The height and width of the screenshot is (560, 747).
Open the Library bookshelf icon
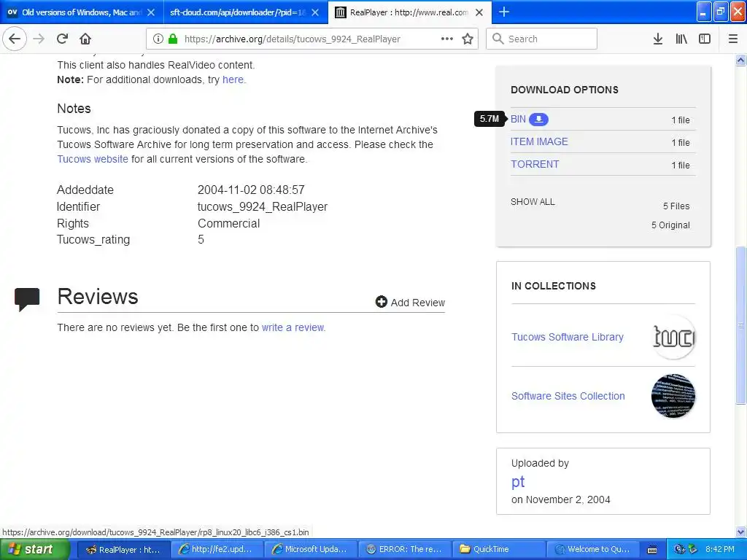[x=681, y=39]
